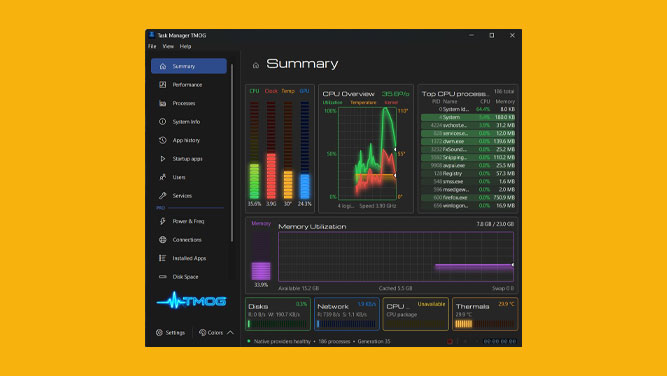Open the Thermals summary card

(x=485, y=314)
